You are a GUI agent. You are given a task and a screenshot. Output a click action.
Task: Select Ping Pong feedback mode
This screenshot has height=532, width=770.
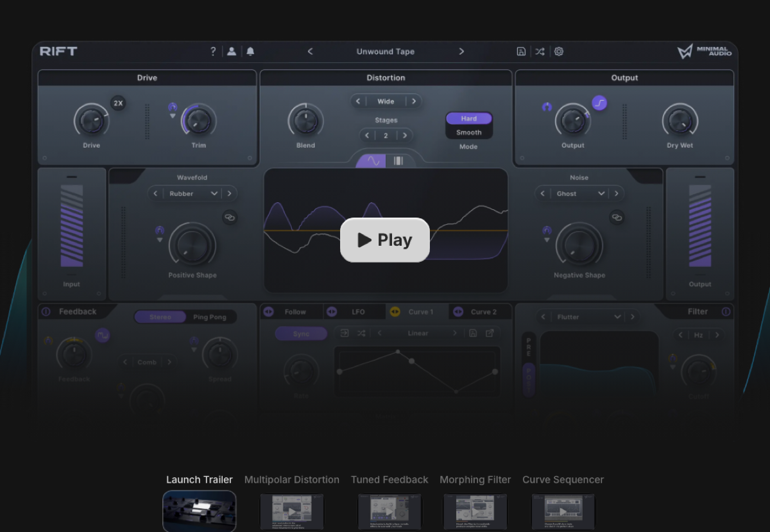210,317
